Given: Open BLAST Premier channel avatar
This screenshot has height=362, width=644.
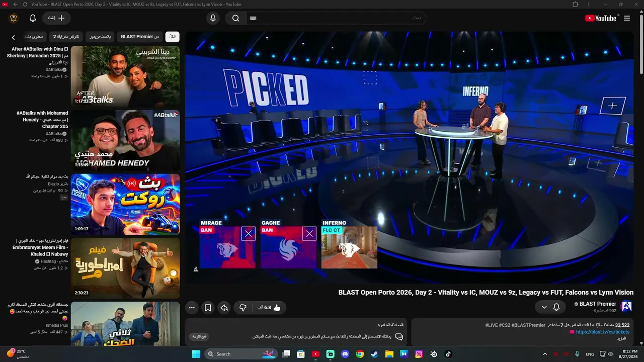Looking at the screenshot, I should coord(626,306).
